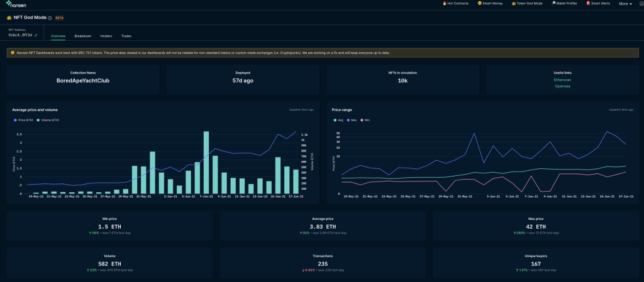The image size is (644, 282).
Task: Open Token God Mode
Action: 527,3
